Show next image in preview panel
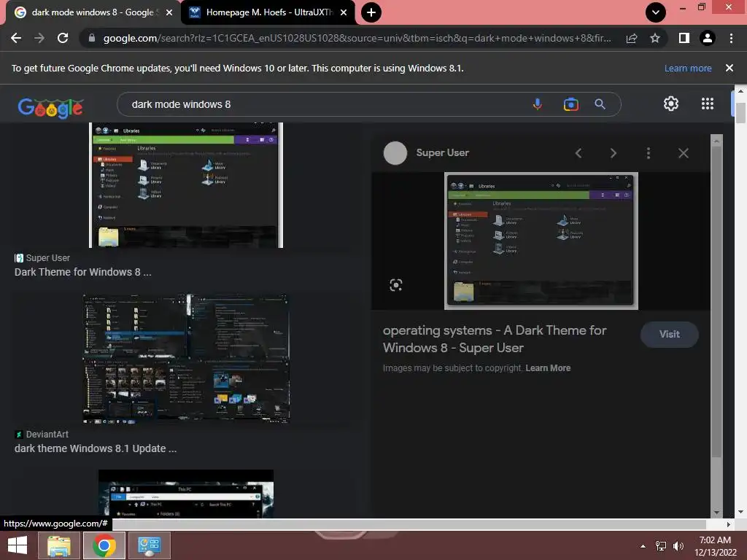The image size is (747, 560). [613, 153]
